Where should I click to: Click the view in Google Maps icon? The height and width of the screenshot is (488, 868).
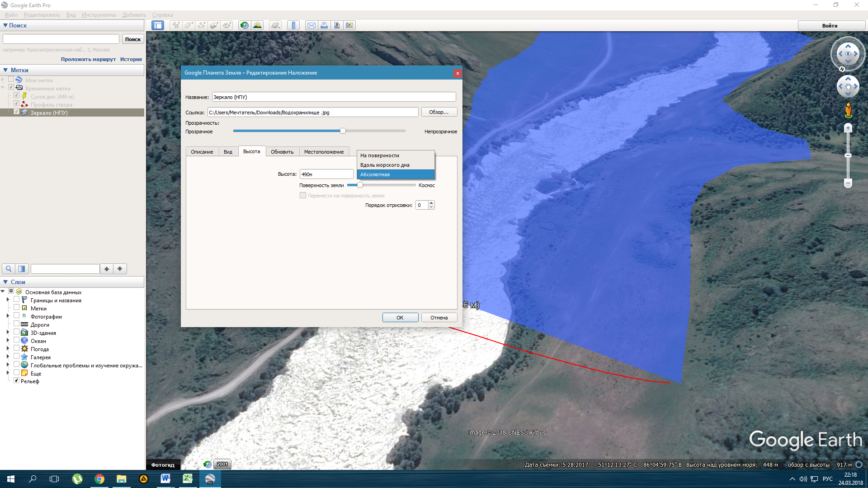point(349,25)
